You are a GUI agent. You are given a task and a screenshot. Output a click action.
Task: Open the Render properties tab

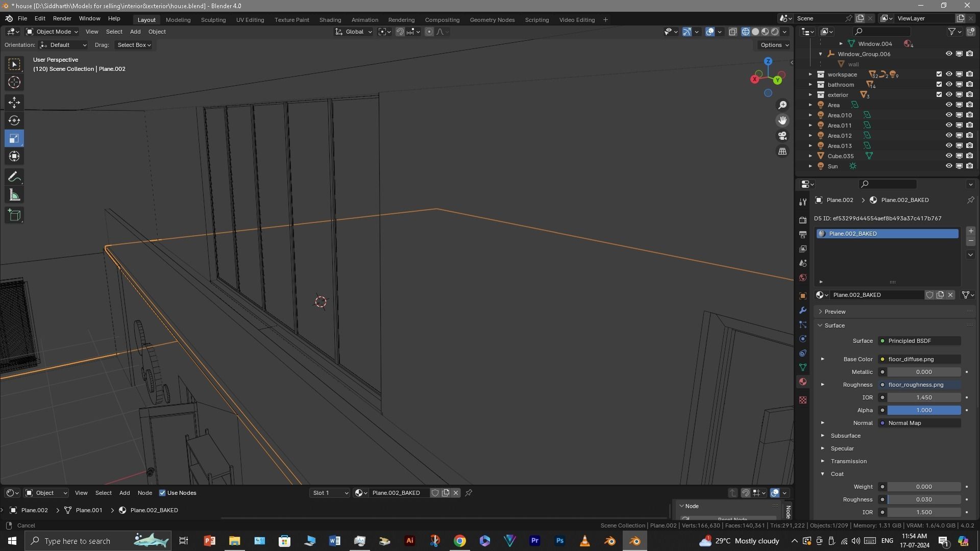(x=803, y=220)
